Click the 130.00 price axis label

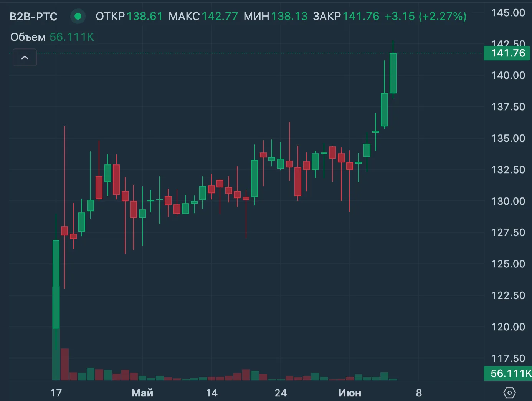pyautogui.click(x=508, y=201)
